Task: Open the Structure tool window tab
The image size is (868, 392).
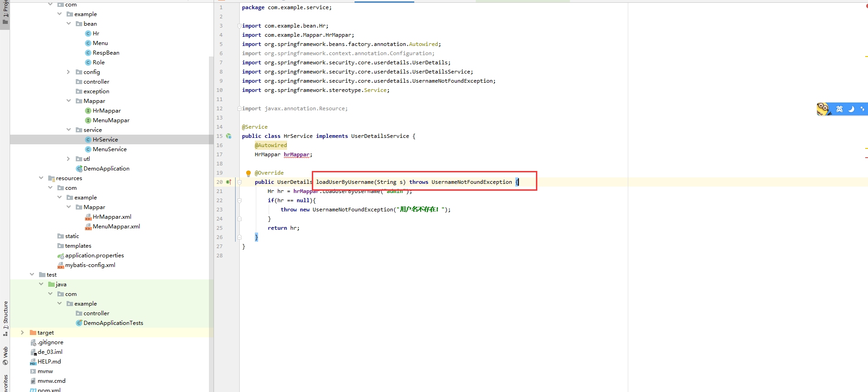Action: pos(6,315)
